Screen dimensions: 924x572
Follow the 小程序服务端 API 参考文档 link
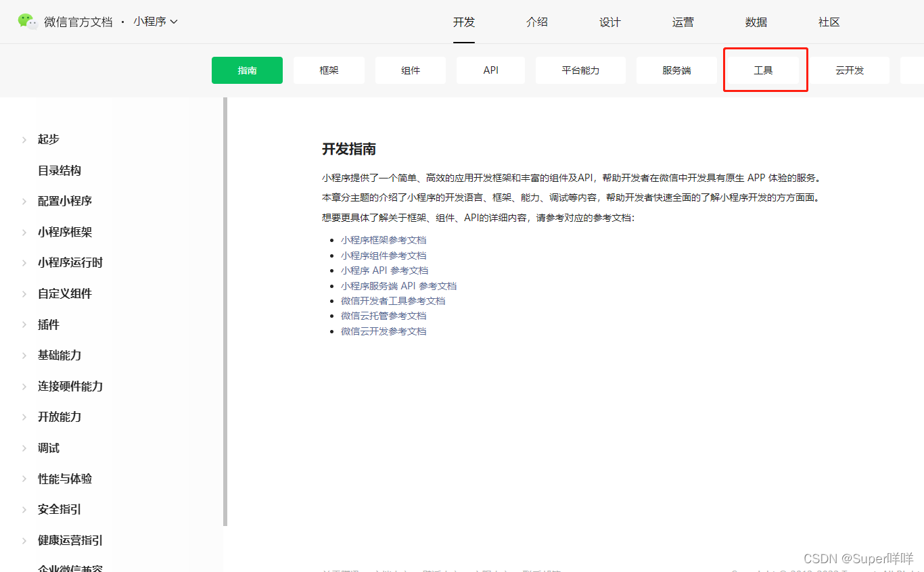[399, 286]
